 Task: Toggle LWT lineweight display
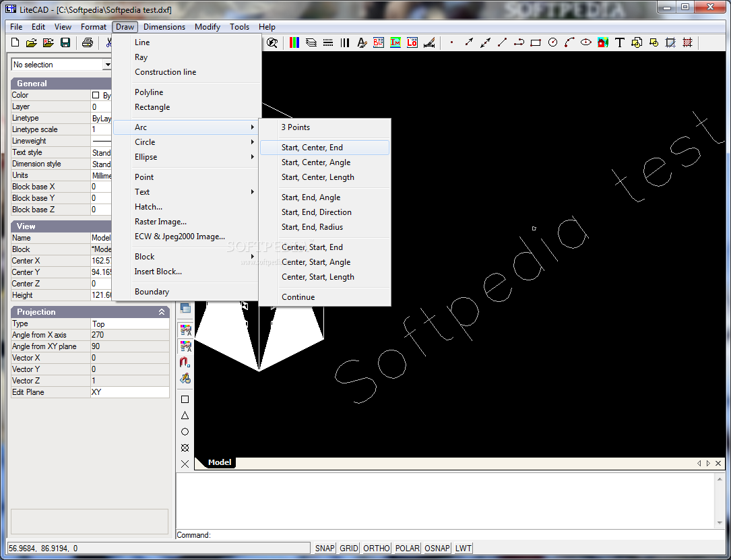coord(463,549)
